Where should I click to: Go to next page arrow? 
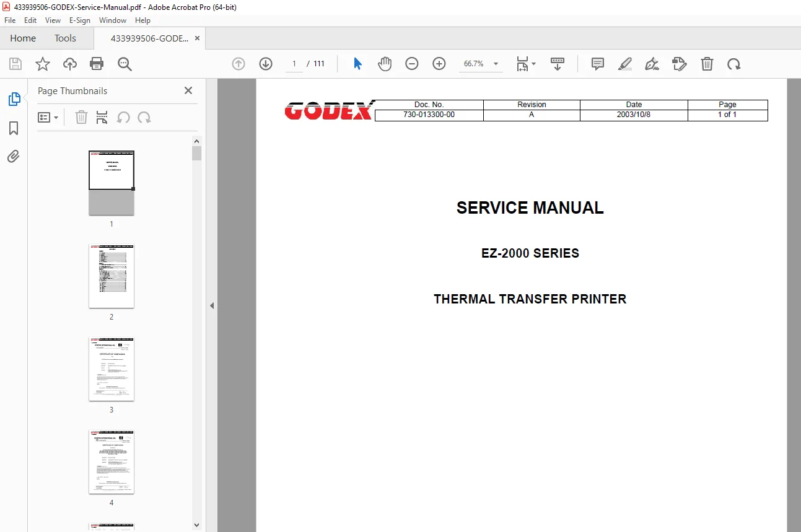click(266, 64)
